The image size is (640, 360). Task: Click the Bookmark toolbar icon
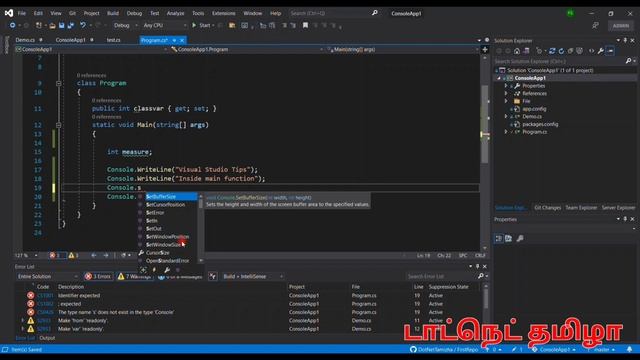305,25
